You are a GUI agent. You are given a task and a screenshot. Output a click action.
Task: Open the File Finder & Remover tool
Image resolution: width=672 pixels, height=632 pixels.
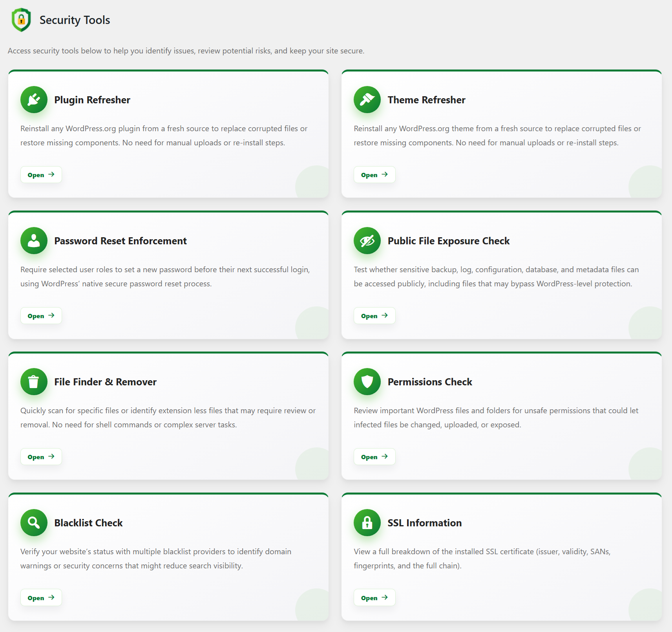pyautogui.click(x=41, y=457)
